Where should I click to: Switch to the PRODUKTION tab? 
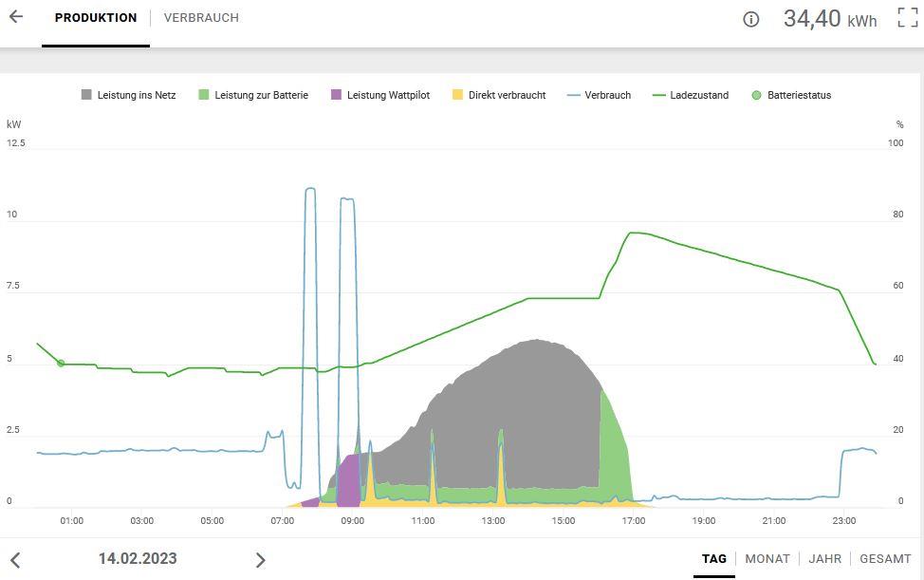click(96, 18)
